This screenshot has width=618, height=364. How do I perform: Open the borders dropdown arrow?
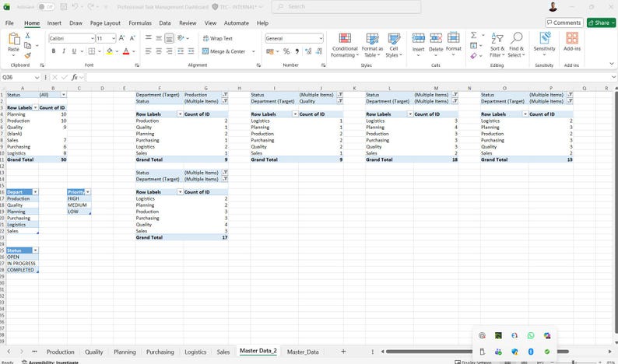(x=100, y=51)
